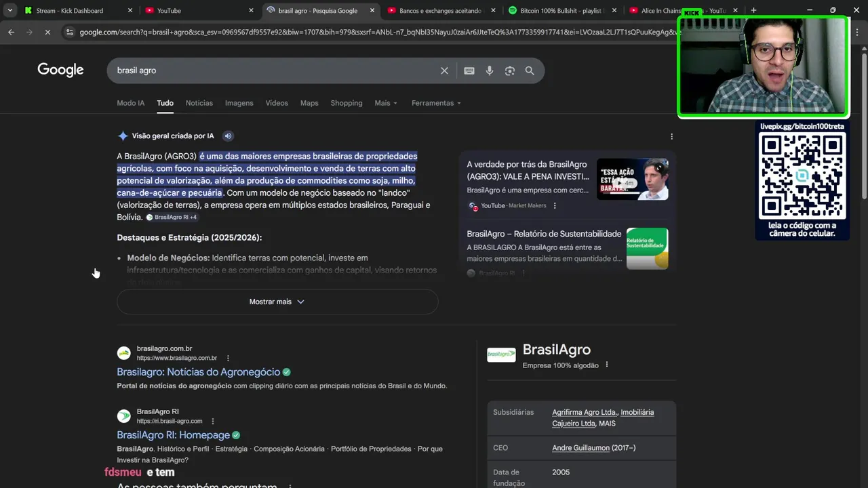
Task: Switch to Bitcoin 100% Bullshit playlist tab
Action: [x=562, y=11]
